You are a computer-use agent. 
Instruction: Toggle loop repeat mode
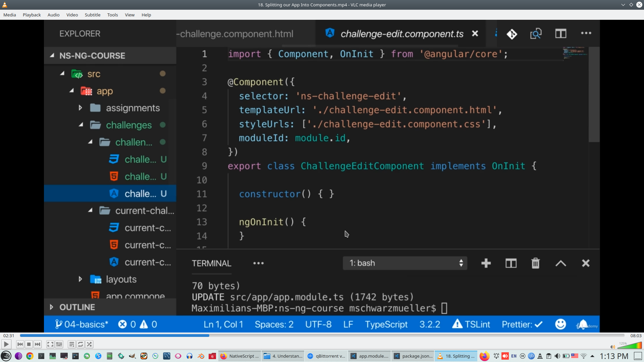(x=80, y=344)
